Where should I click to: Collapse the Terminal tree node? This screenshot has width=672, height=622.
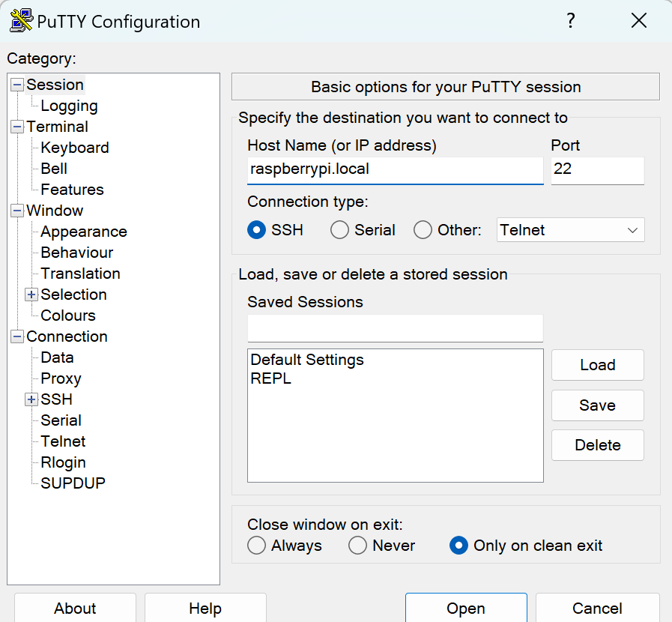17,127
